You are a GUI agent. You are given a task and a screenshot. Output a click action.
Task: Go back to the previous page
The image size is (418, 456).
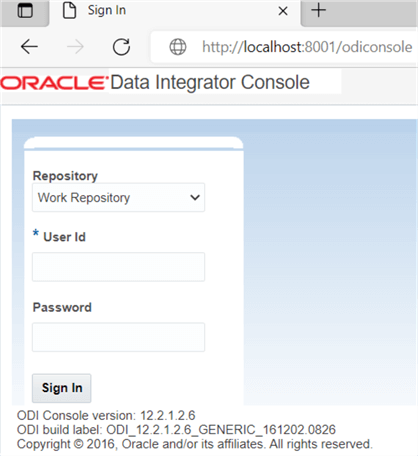click(x=29, y=47)
